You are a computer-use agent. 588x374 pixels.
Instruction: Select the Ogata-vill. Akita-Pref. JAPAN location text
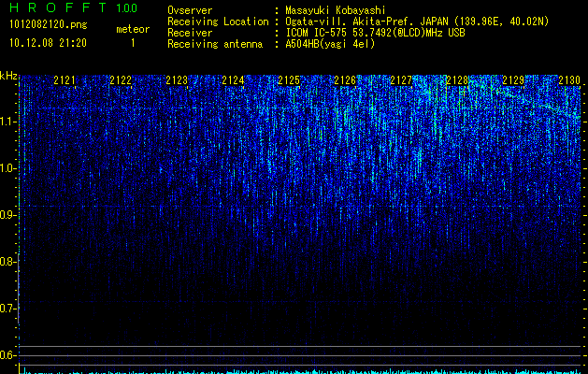point(417,22)
